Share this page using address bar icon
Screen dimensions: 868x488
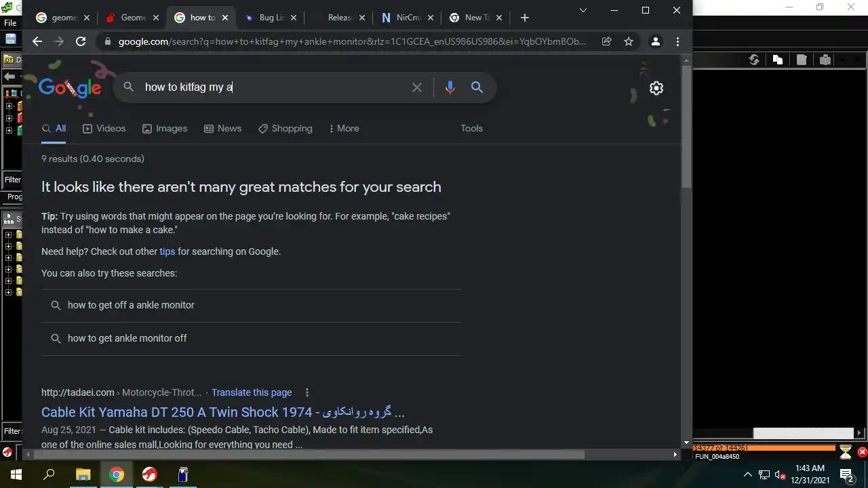(606, 41)
